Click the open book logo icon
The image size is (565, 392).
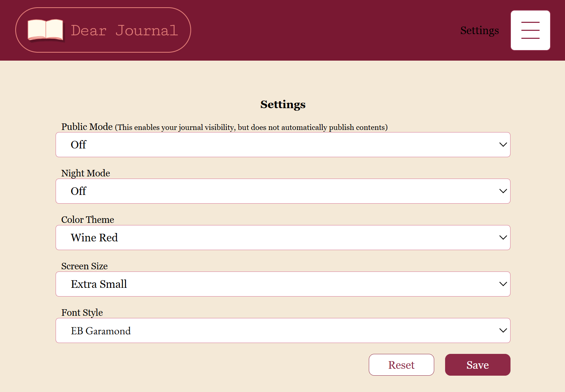coord(45,30)
